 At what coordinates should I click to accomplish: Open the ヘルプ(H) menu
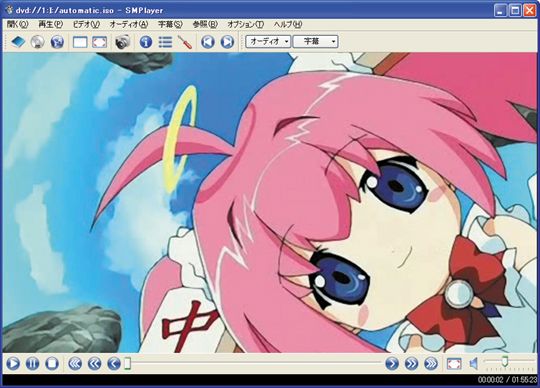click(x=288, y=24)
